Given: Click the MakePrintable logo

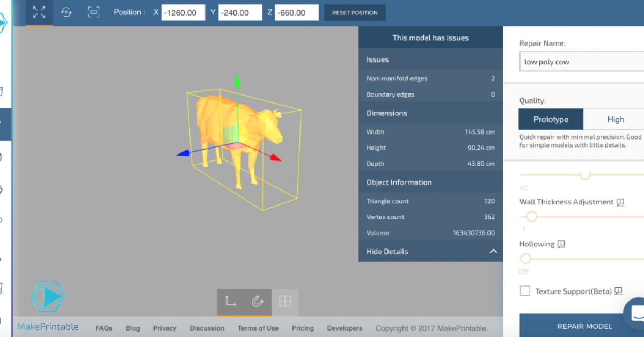Looking at the screenshot, I should [47, 296].
